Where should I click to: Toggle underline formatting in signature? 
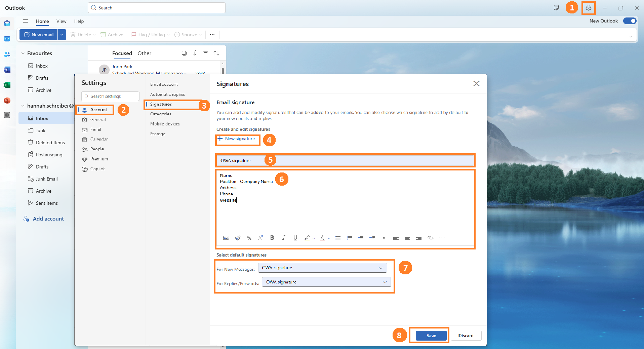click(x=295, y=238)
